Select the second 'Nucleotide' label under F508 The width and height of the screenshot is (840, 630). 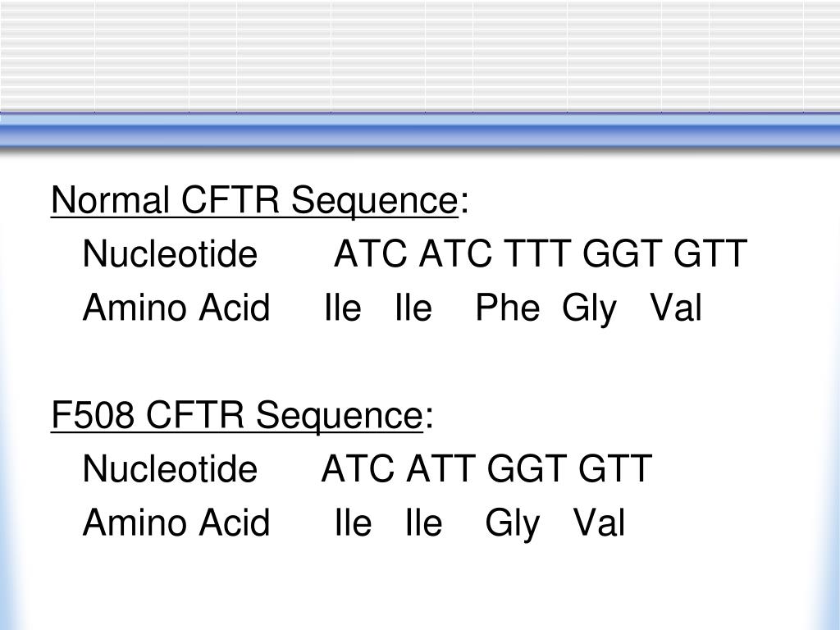(170, 468)
